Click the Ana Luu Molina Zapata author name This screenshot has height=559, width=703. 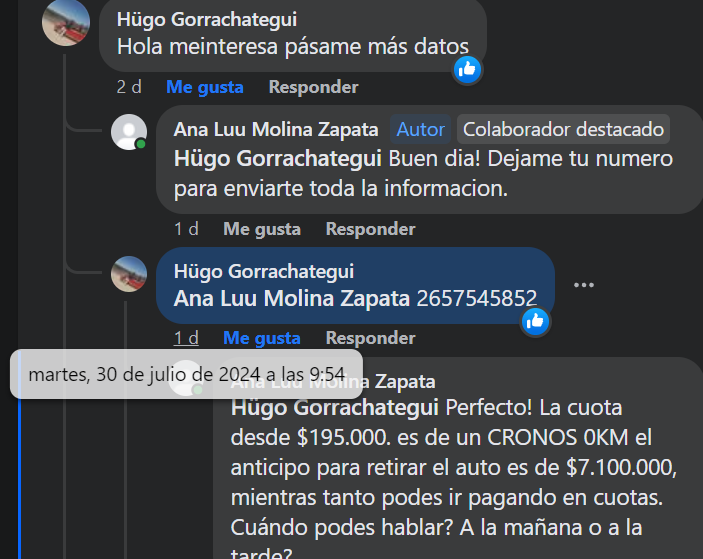[276, 130]
